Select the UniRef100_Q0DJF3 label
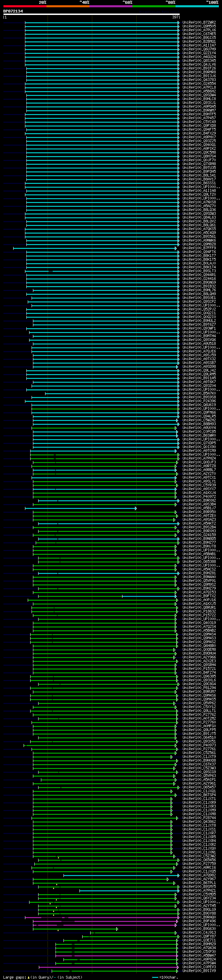This screenshot has height=980, width=222. [x=199, y=462]
